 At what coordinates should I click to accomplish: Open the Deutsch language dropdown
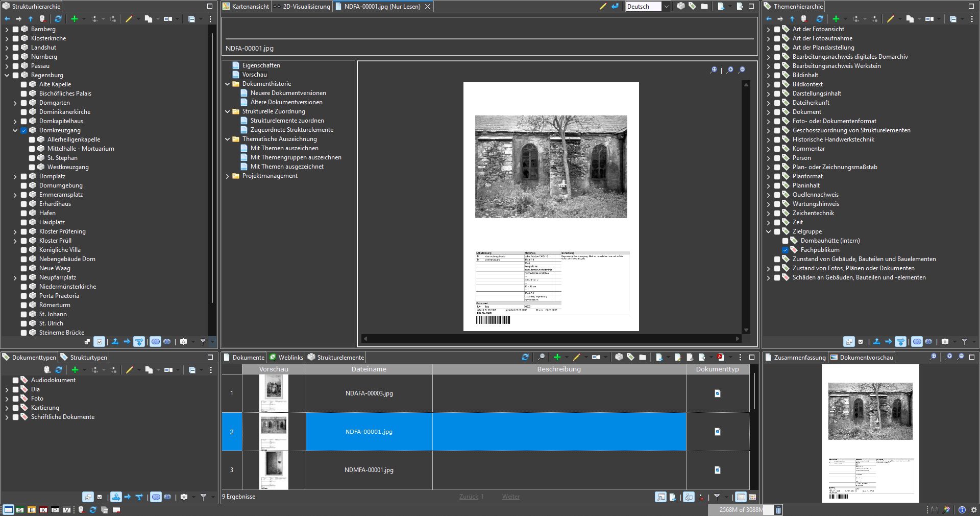click(x=666, y=7)
